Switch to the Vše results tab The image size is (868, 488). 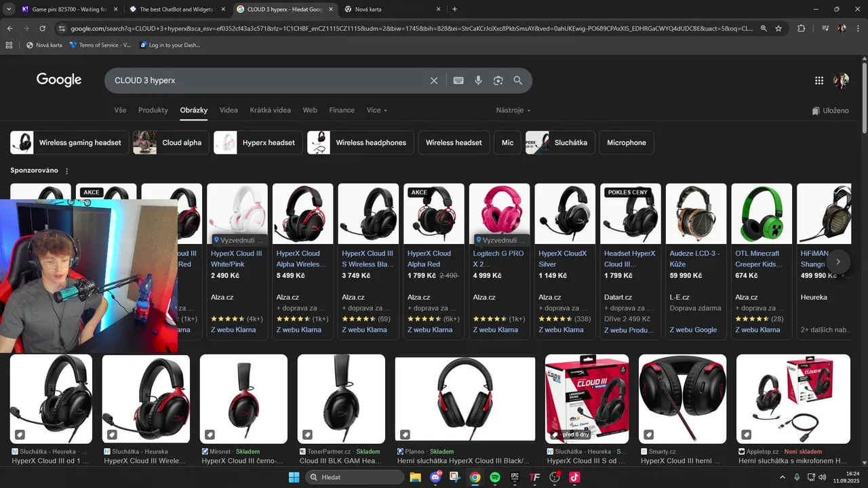(x=120, y=110)
